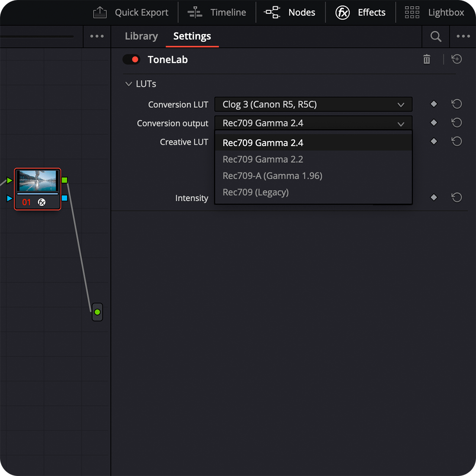Screen dimensions: 476x476
Task: Add keyframe for Conversion output
Action: [x=434, y=123]
